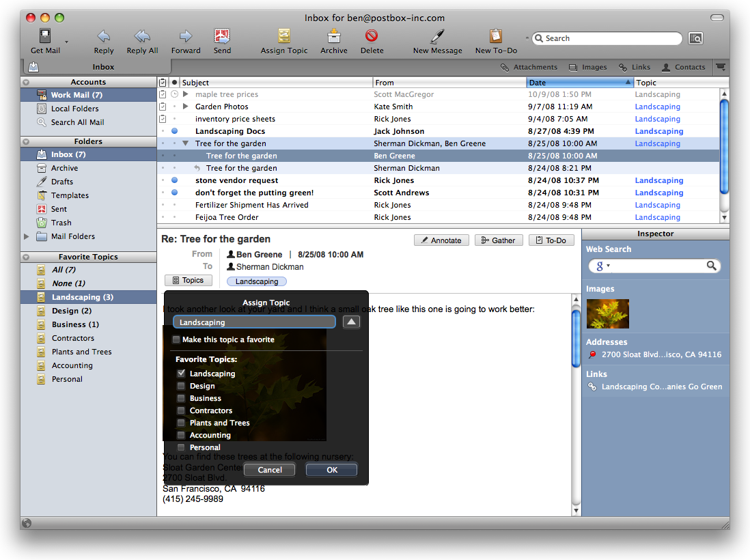Screen dimensions: 750x560
Task: Click the message body vertical scrollbar
Action: click(576, 337)
